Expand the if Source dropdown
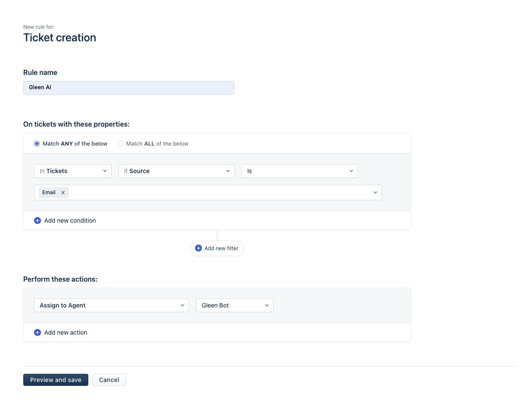532x413 pixels. click(x=176, y=171)
